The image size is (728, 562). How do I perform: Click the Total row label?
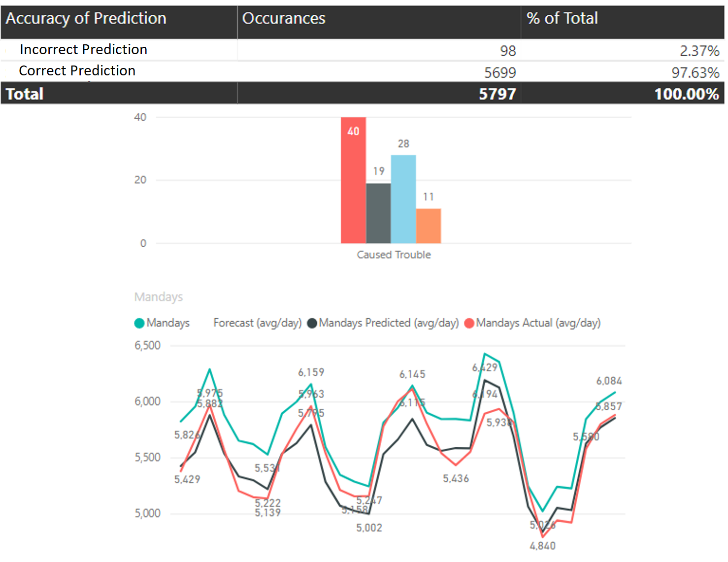coord(25,94)
